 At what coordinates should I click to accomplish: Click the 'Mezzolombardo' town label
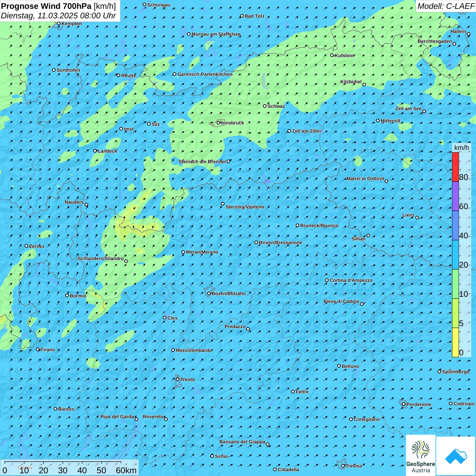click(x=194, y=350)
